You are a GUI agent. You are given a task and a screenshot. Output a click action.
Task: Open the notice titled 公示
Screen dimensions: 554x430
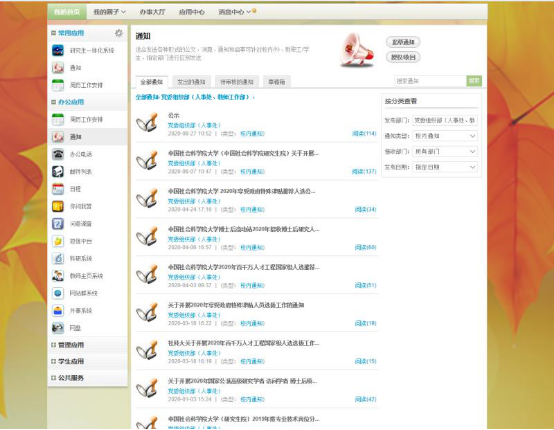[173, 115]
